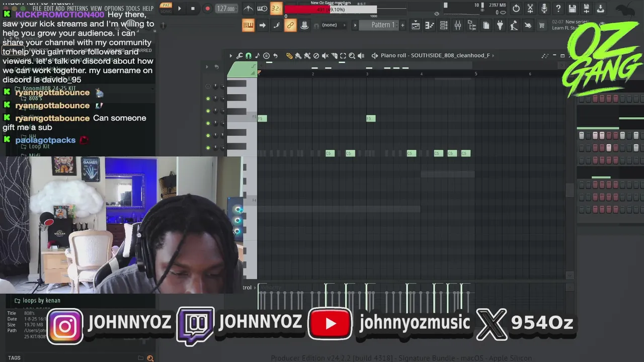The height and width of the screenshot is (362, 644).
Task: Click the browser search magnifier icon
Action: [150, 358]
